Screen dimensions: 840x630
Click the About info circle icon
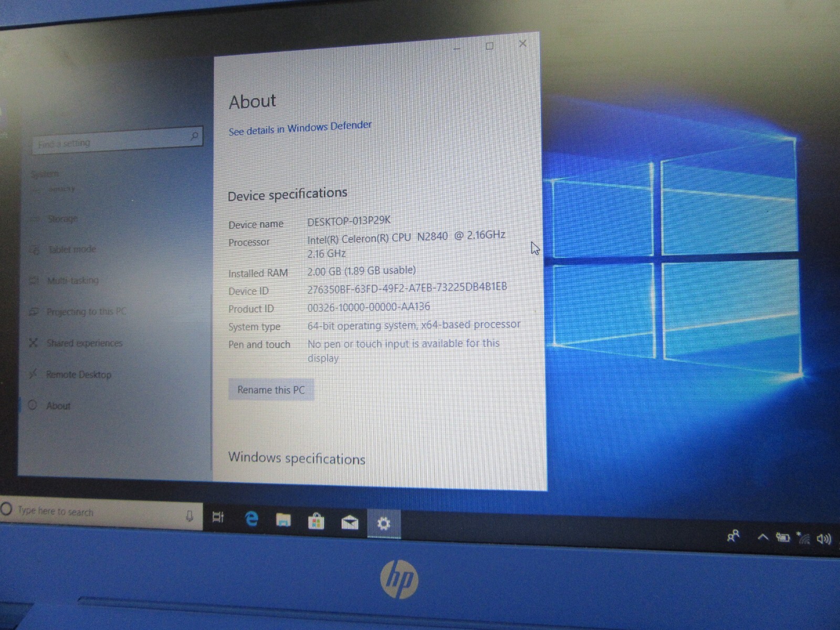point(33,405)
